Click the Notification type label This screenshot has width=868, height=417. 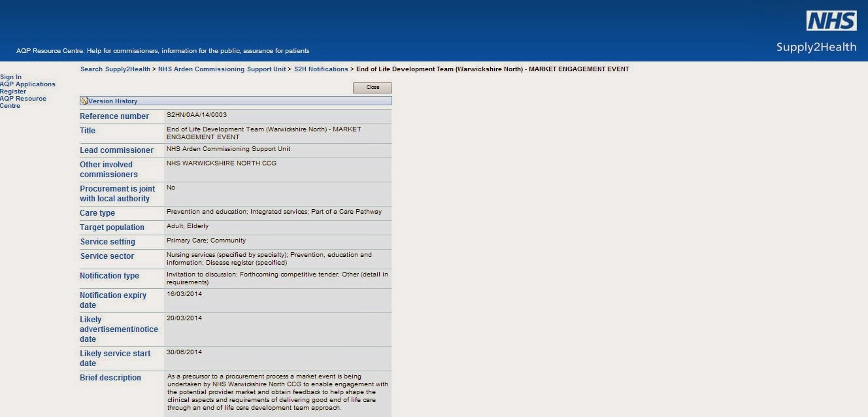(110, 276)
